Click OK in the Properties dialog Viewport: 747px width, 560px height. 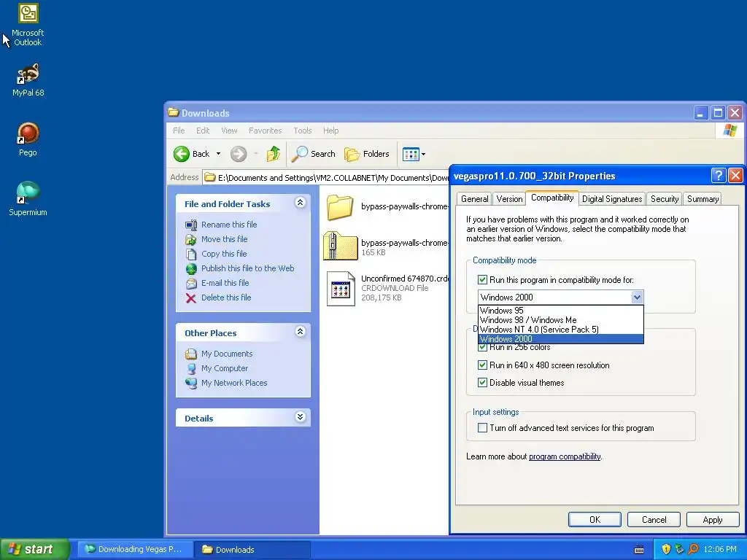(595, 519)
